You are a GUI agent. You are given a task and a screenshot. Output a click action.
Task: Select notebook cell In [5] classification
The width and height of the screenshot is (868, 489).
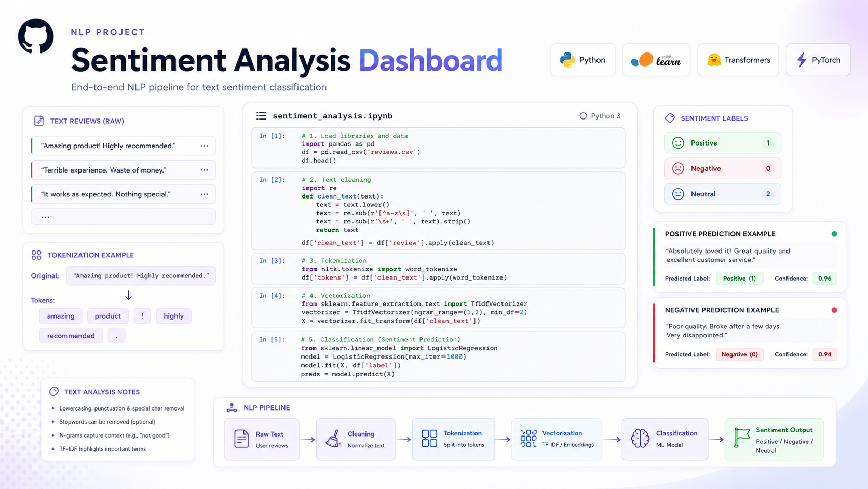tap(438, 357)
